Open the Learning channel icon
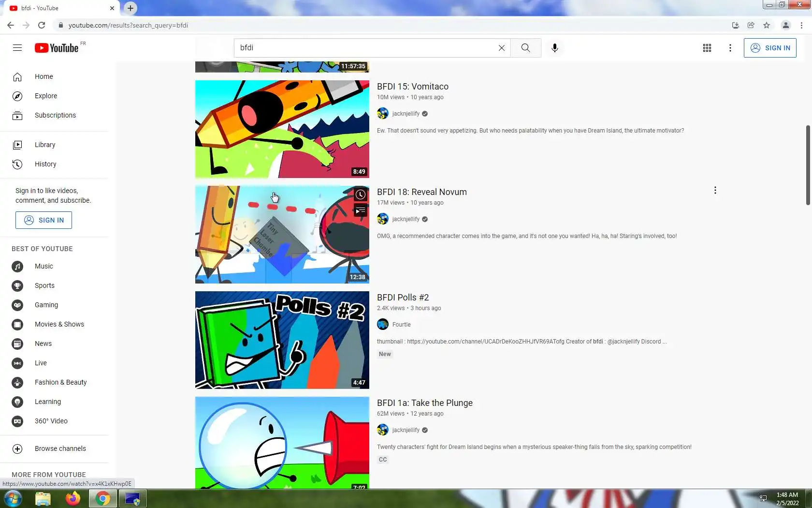 tap(17, 402)
